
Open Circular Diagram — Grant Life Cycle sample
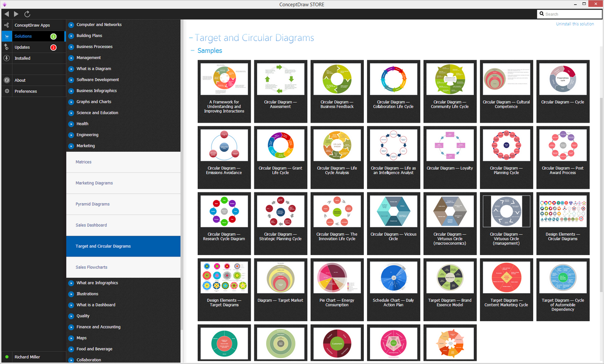[280, 157]
